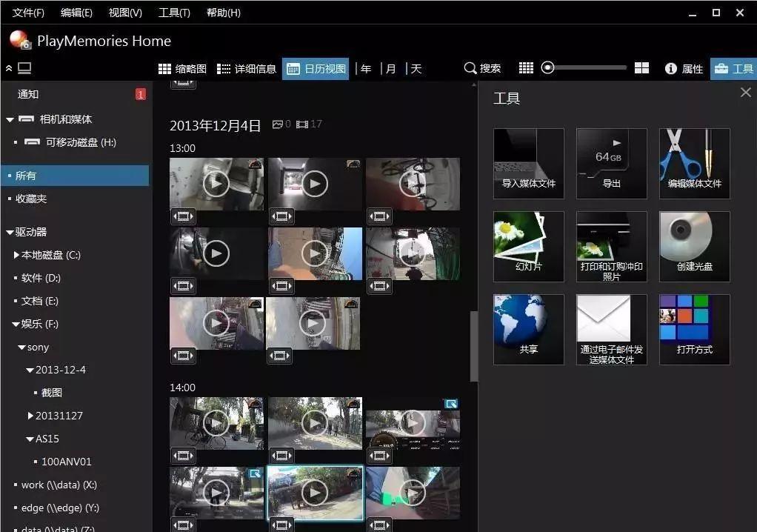
Task: Open the 导入媒体文件 import tool
Action: (529, 164)
